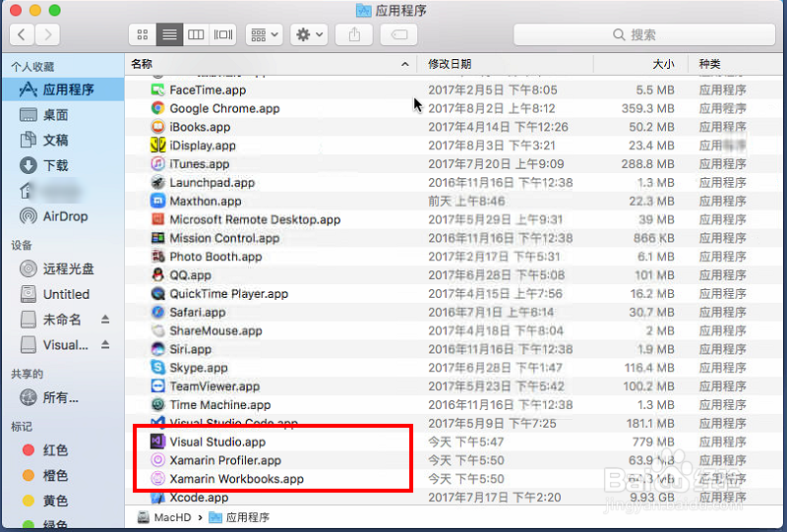Switch to Cover Flow view mode
The image size is (787, 532).
pos(223,34)
